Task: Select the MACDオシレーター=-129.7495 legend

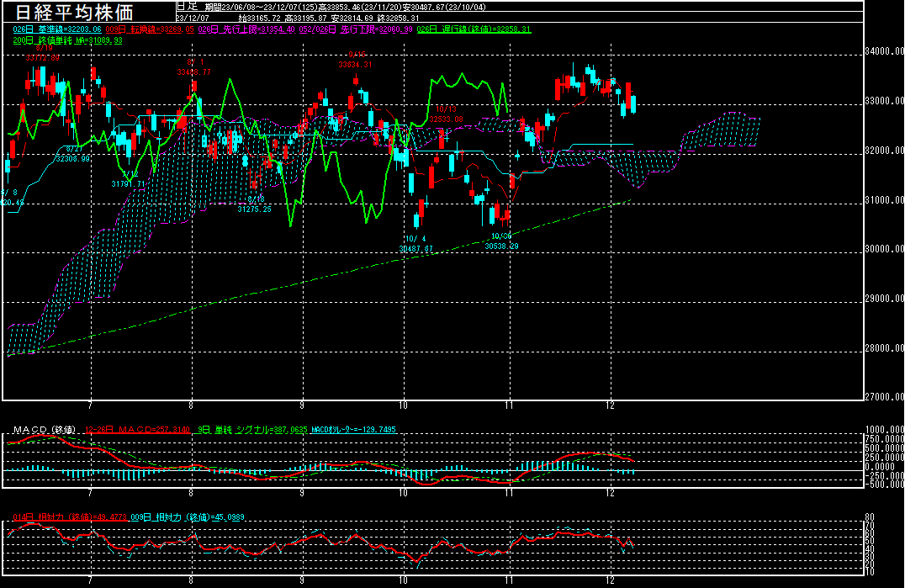Action: tap(353, 430)
